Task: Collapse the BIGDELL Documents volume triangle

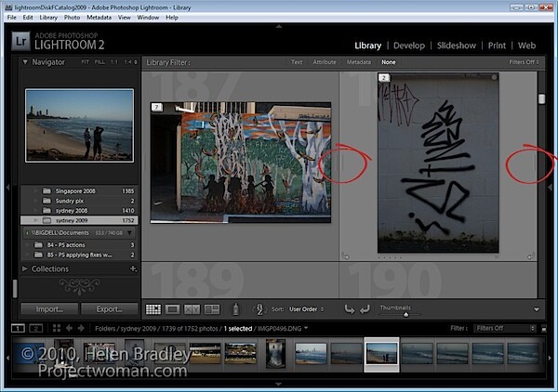Action: 129,233
